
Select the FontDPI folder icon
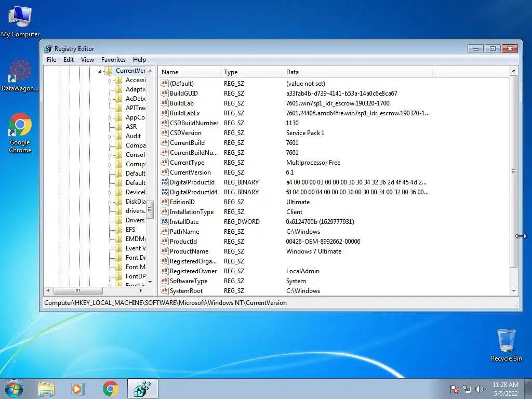[x=119, y=276]
